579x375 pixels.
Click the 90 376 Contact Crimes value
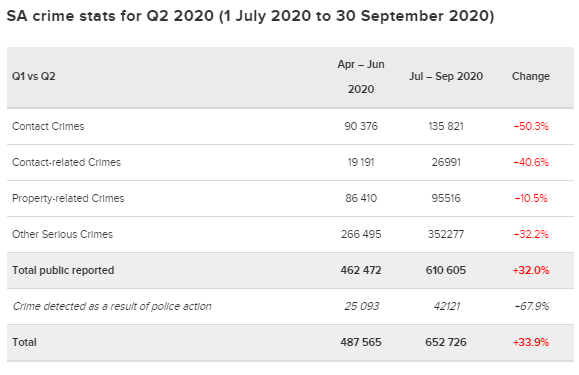point(361,126)
